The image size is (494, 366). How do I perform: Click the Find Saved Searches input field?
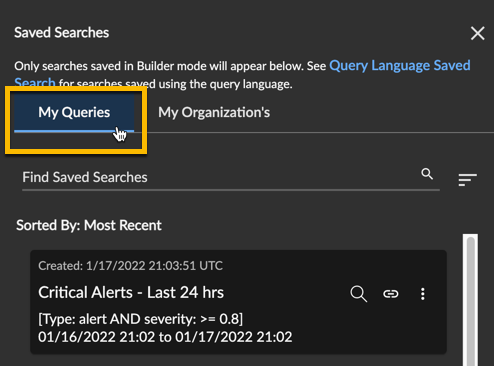[x=231, y=177]
